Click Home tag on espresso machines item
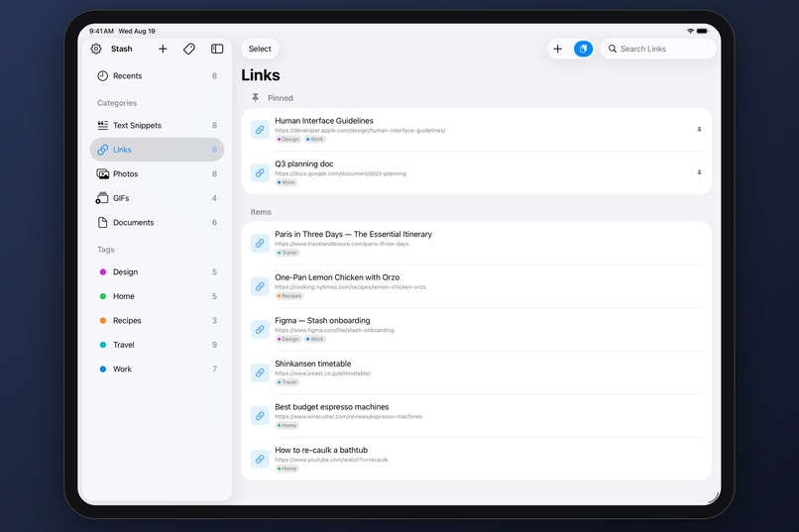 (286, 426)
